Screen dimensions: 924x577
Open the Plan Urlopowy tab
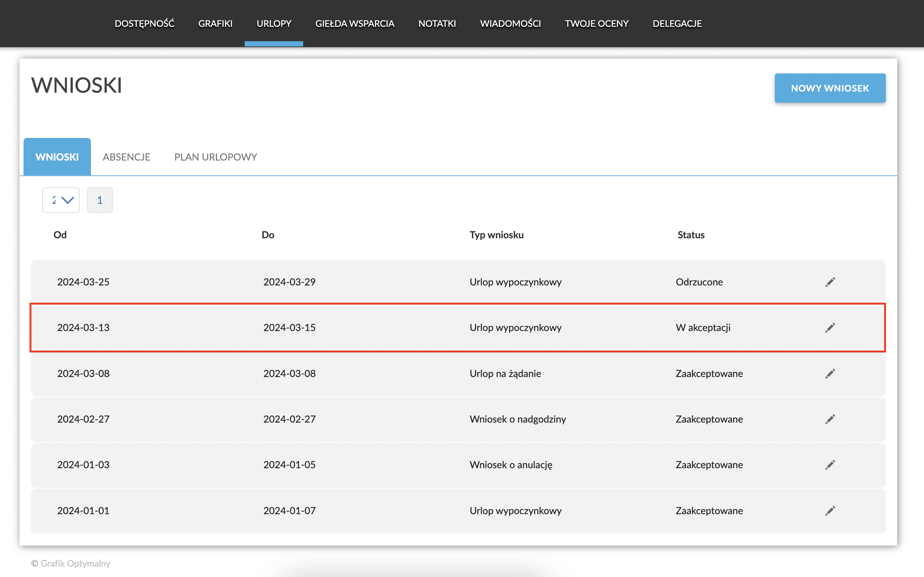(215, 157)
